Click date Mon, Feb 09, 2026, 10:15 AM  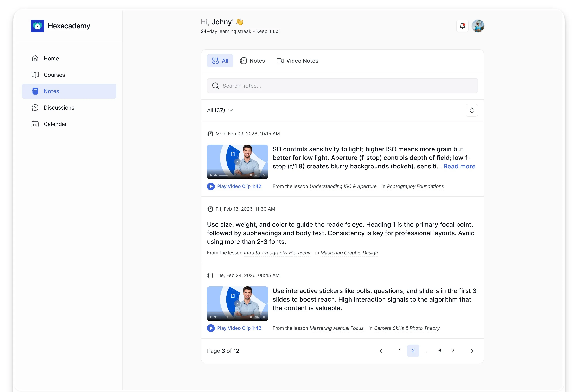(248, 134)
